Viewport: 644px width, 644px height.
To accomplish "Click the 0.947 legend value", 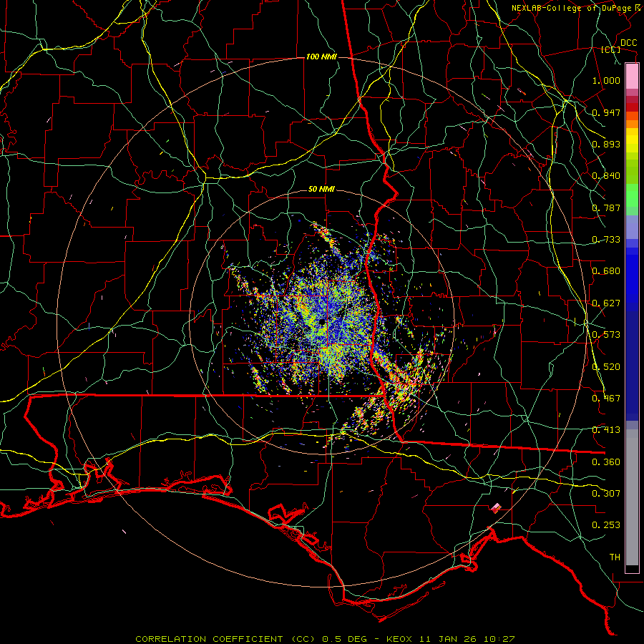I will click(x=606, y=112).
